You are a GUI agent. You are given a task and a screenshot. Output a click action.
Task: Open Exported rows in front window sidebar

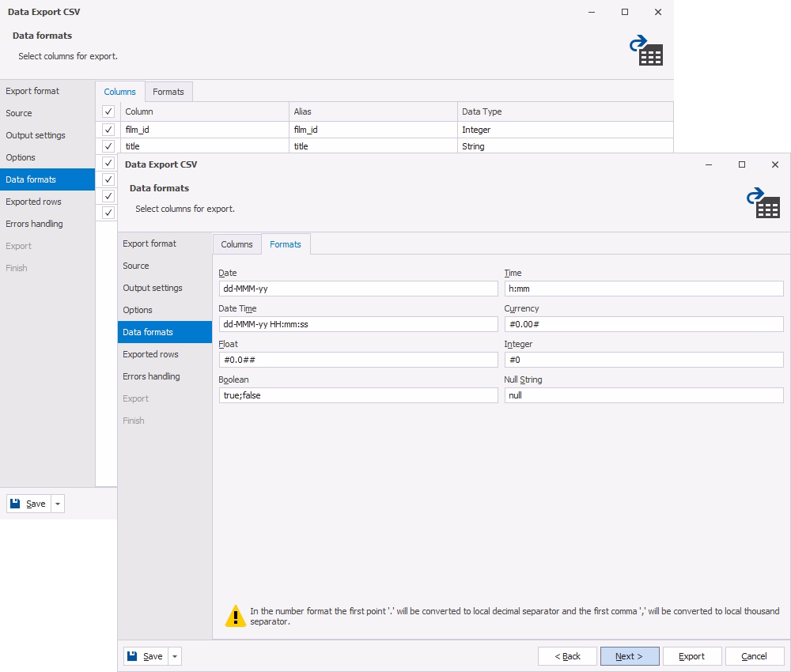pyautogui.click(x=165, y=354)
